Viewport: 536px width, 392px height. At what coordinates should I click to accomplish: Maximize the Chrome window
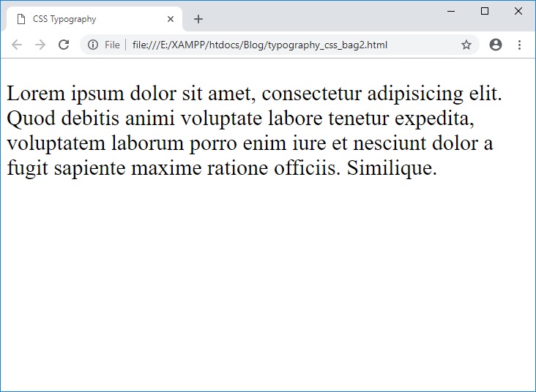click(x=485, y=11)
